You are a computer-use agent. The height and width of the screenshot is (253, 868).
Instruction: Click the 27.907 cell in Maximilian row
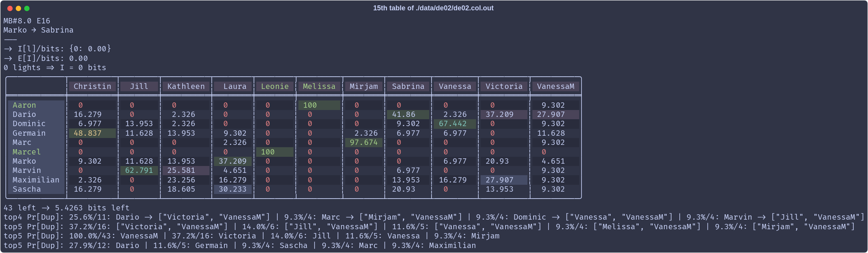coord(504,180)
